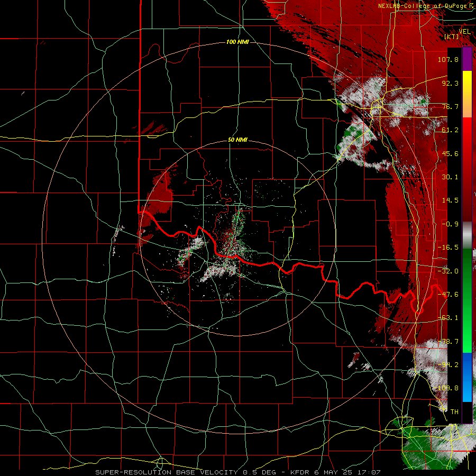The width and height of the screenshot is (476, 476).
Task: Click the -94.2 velocity scale value
Action: (448, 365)
